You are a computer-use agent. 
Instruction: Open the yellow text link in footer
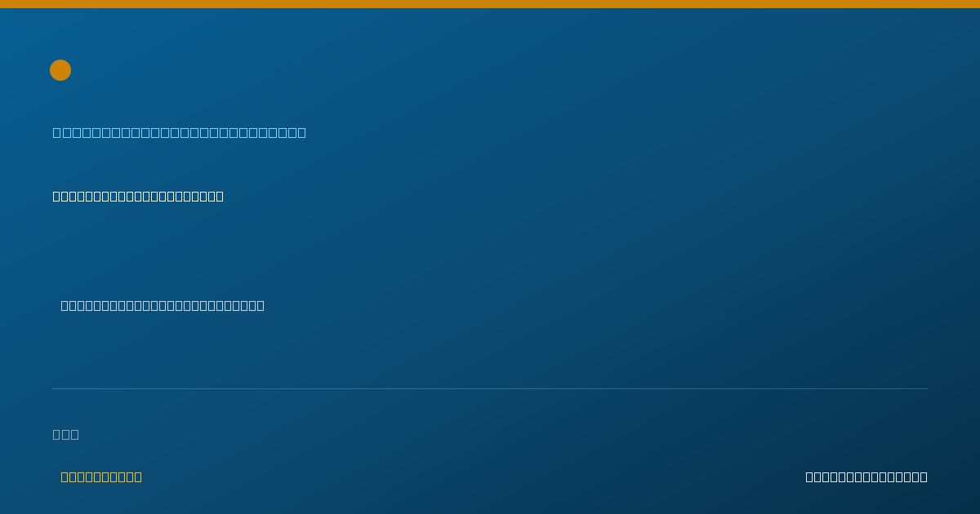click(x=101, y=476)
